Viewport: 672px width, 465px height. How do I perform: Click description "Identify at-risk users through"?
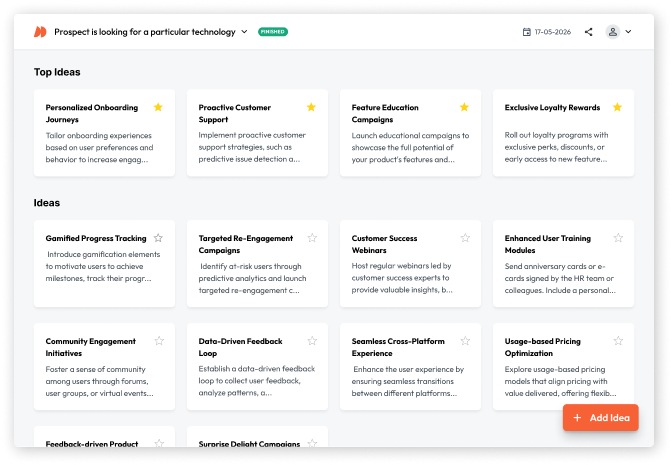252,278
